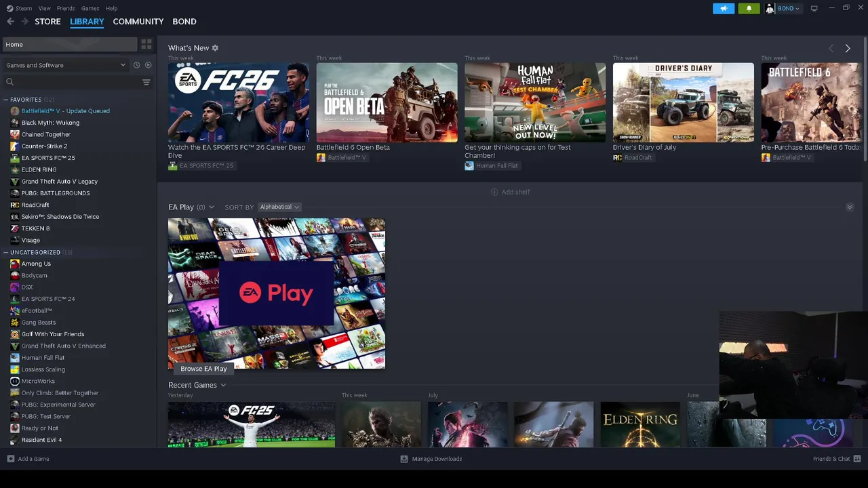Open the EA SPORTS FC 25 news icon
The image size is (868, 488).
click(x=172, y=166)
